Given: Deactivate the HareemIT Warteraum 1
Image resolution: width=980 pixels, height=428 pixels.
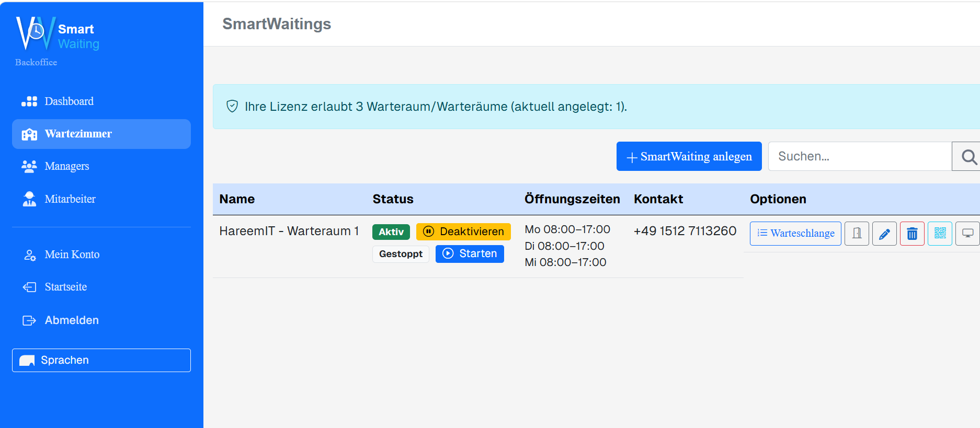Looking at the screenshot, I should [463, 232].
